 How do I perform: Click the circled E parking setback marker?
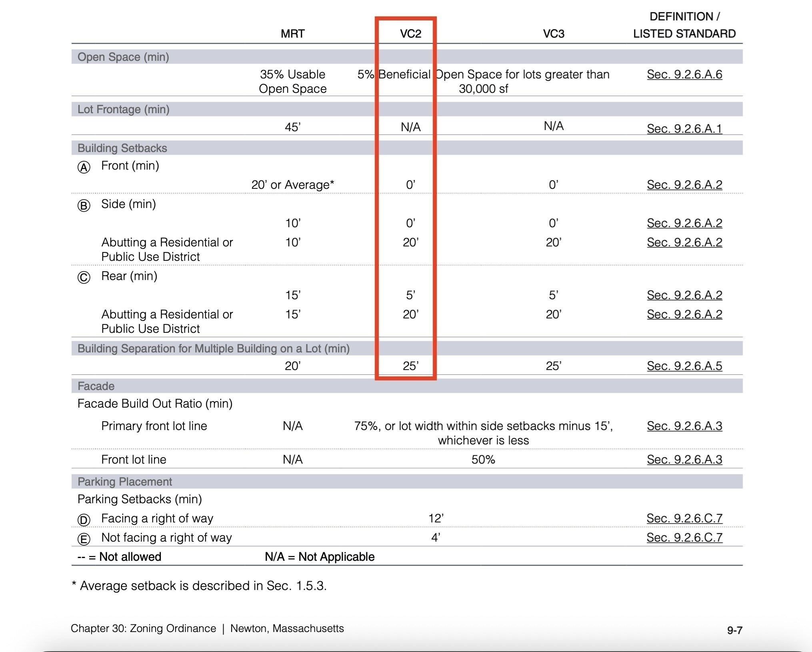coord(84,539)
